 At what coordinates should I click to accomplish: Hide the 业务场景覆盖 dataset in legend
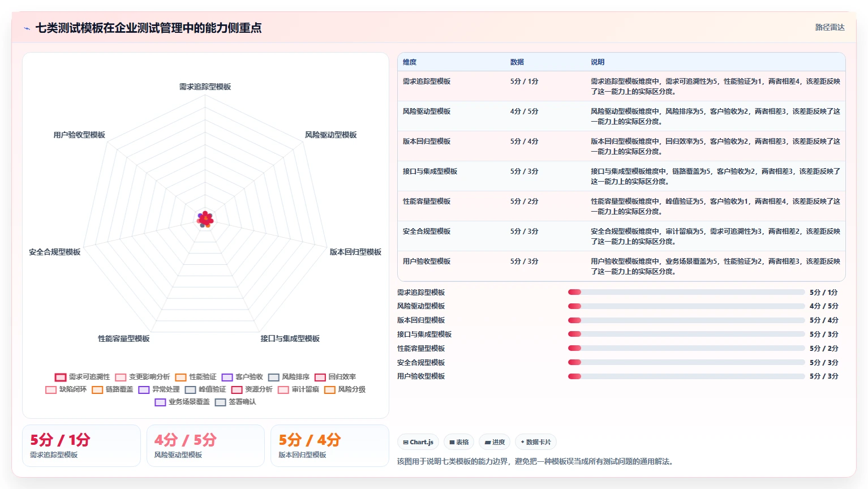182,402
